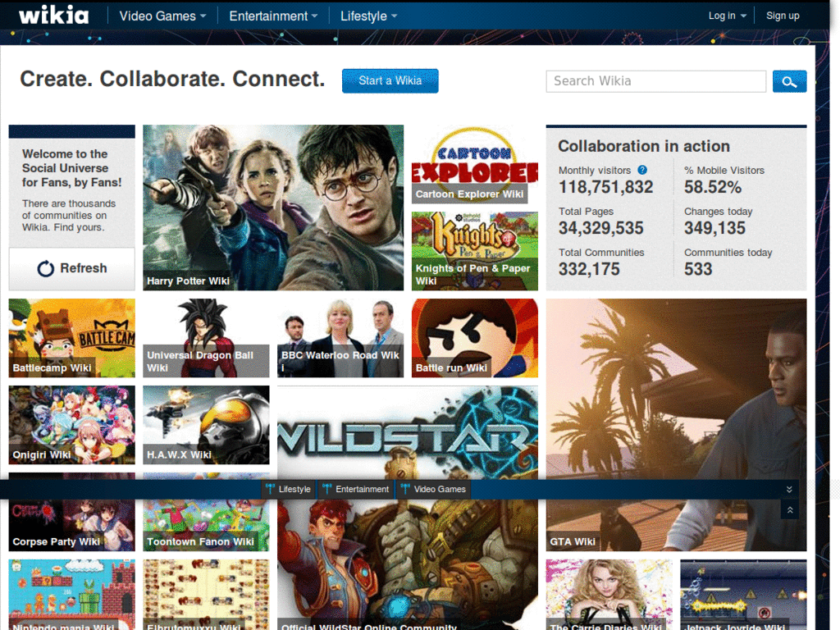This screenshot has width=840, height=630.
Task: Open the Harry Potter Wiki tile
Action: coord(273,208)
